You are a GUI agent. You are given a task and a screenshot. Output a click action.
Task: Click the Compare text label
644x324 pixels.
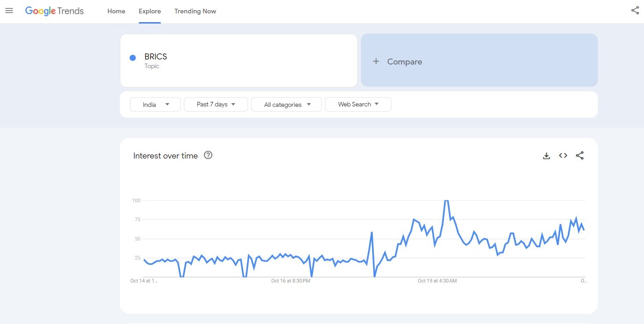point(404,62)
